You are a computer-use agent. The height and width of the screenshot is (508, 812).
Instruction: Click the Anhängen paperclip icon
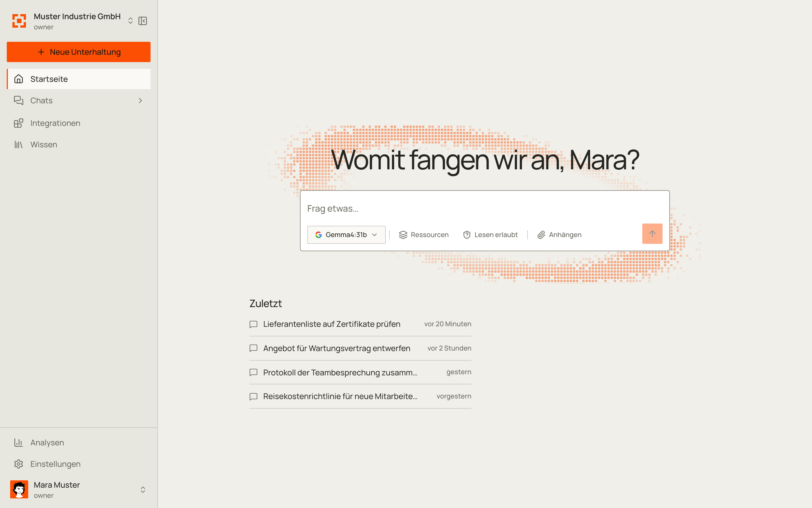[541, 235]
